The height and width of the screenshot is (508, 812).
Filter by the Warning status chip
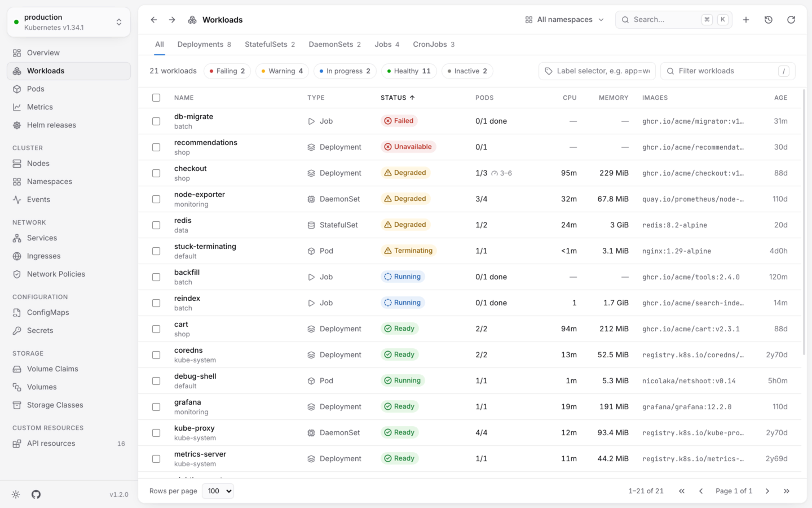click(x=283, y=71)
